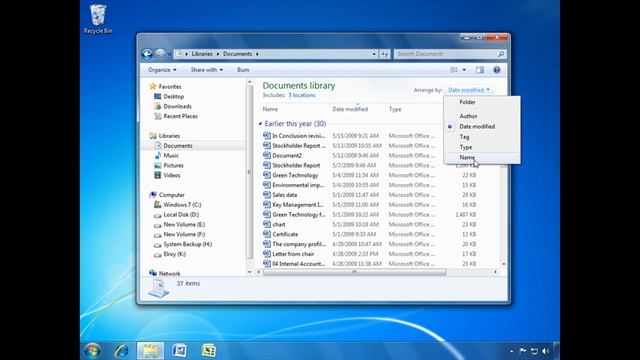
Task: Refresh the folder via address bar button
Action: coord(384,54)
